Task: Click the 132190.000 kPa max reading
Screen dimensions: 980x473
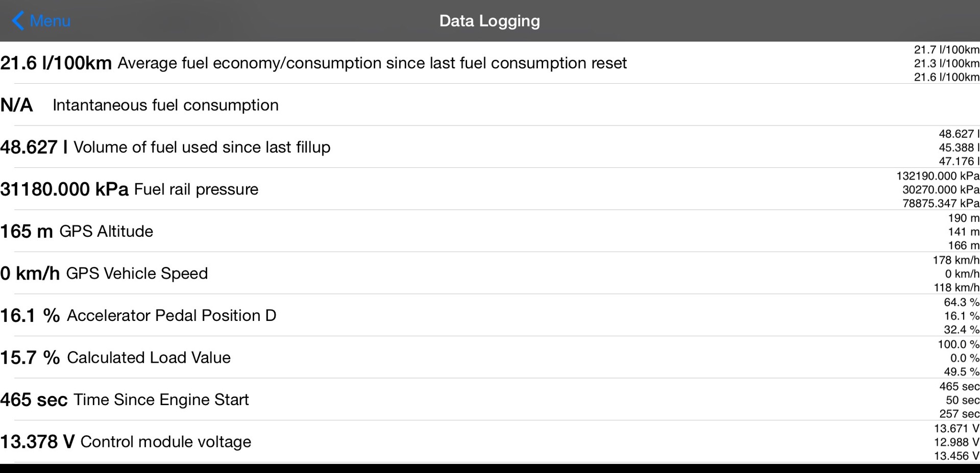Action: pos(938,176)
